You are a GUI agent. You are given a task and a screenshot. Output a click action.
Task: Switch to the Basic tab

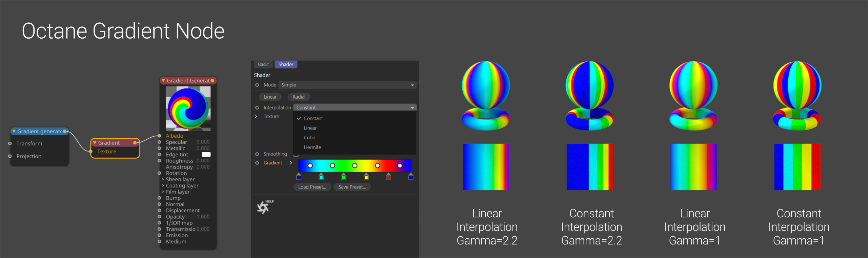pyautogui.click(x=263, y=64)
